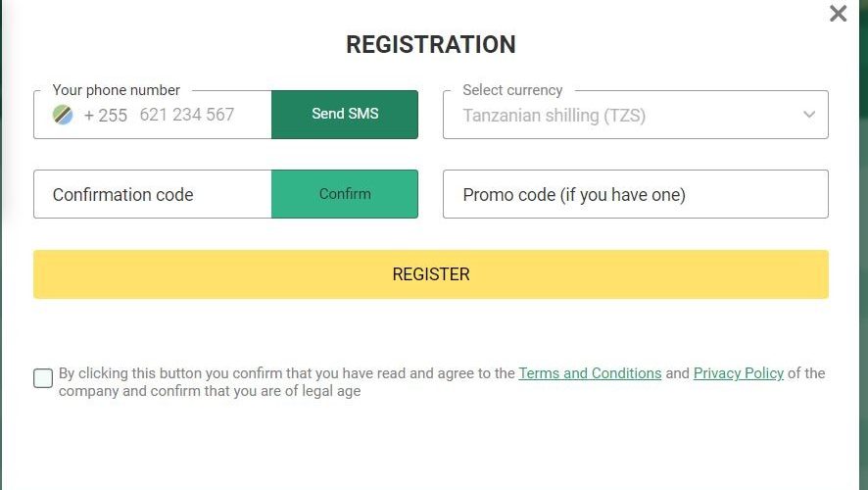Viewport: 868px width, 490px height.
Task: Click the 'Select currency' field label
Action: 512,90
